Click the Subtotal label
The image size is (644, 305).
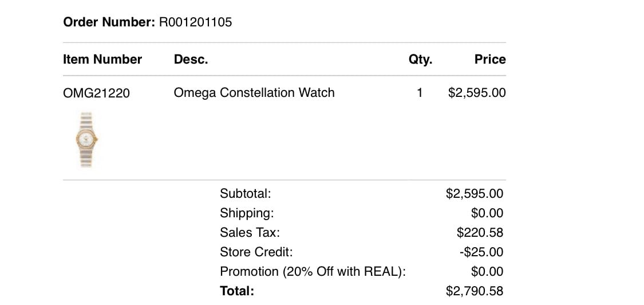tap(246, 193)
